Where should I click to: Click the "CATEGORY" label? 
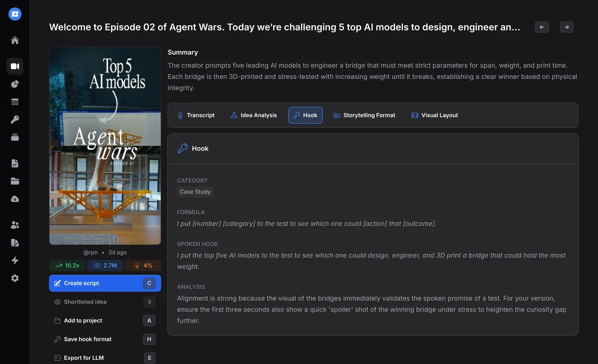tap(192, 181)
